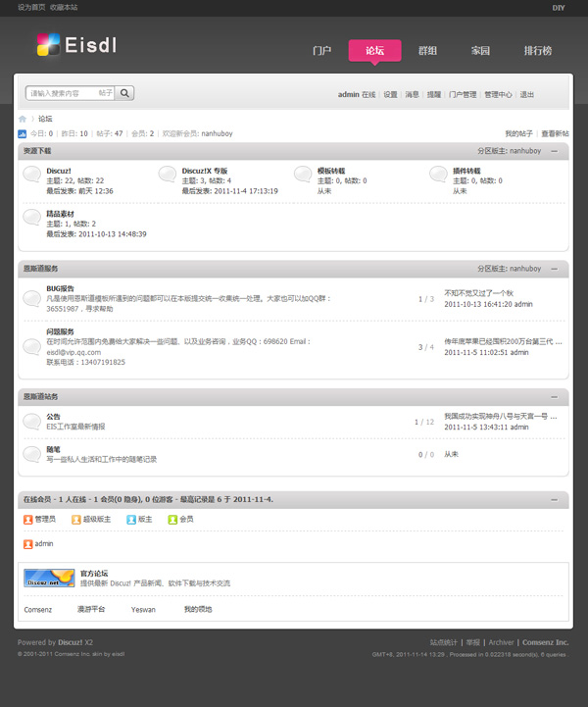Click the Eisdl logo

77,45
